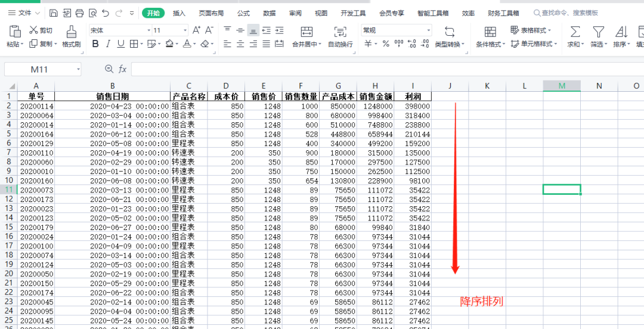The image size is (644, 329).
Task: Switch to the Data (数据) tab
Action: [x=270, y=13]
